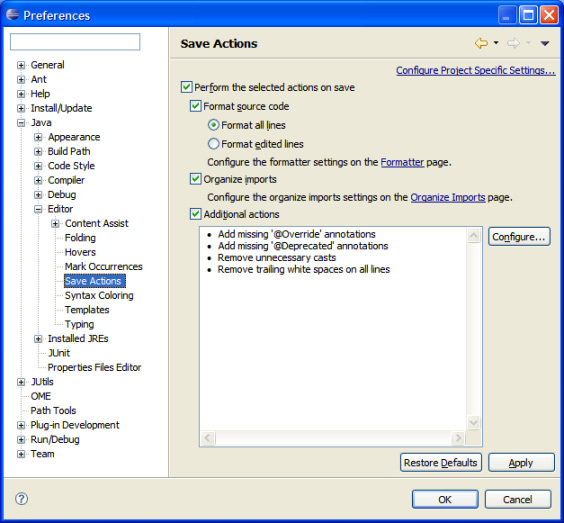Click the Cancel button
Viewport: 564px width, 523px height.
pos(518,499)
